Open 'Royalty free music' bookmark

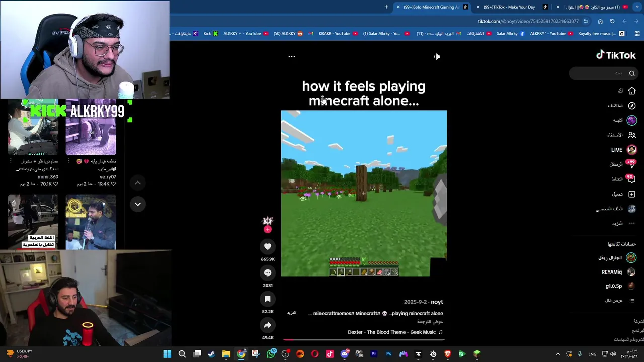pos(601,34)
